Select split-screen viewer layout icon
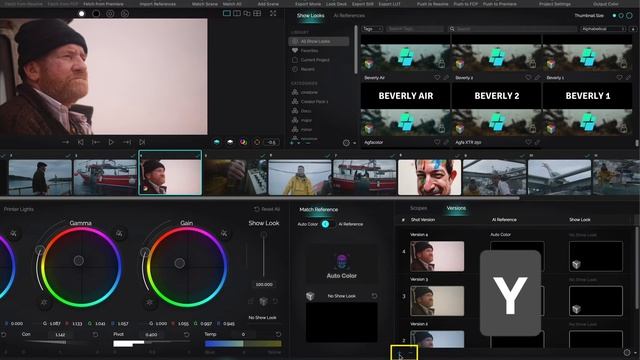This screenshot has width=640, height=360. coord(237,13)
